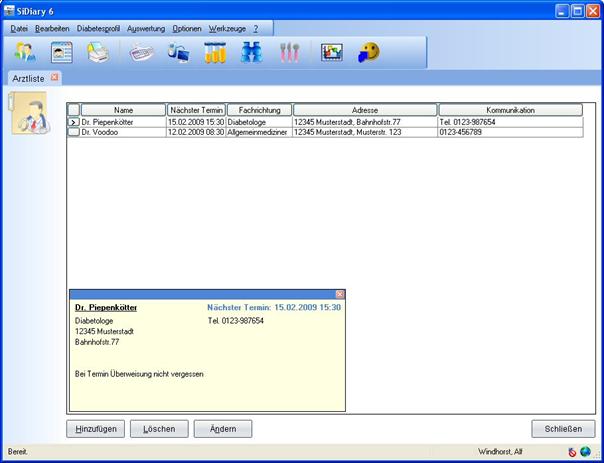Screen dimensions: 604x463
Task: Click the Hinzufügen button
Action: [96, 429]
